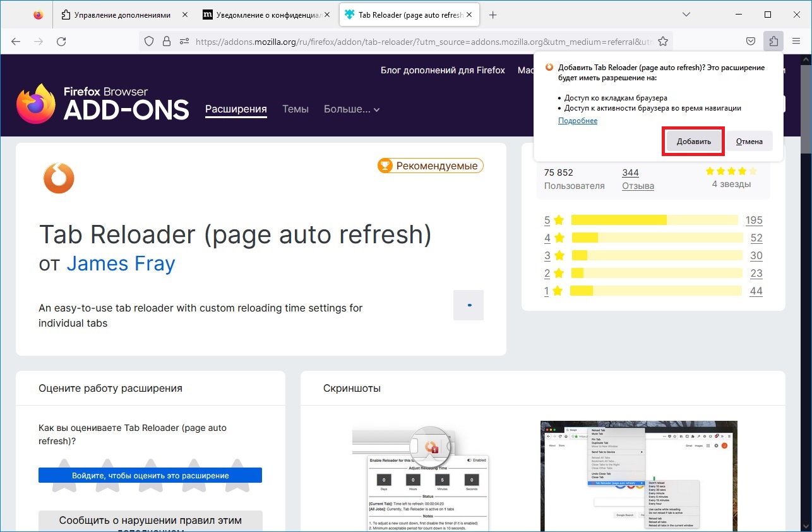Viewport: 812px width, 532px height.
Task: Click the one-star rating bar
Action: coord(655,291)
